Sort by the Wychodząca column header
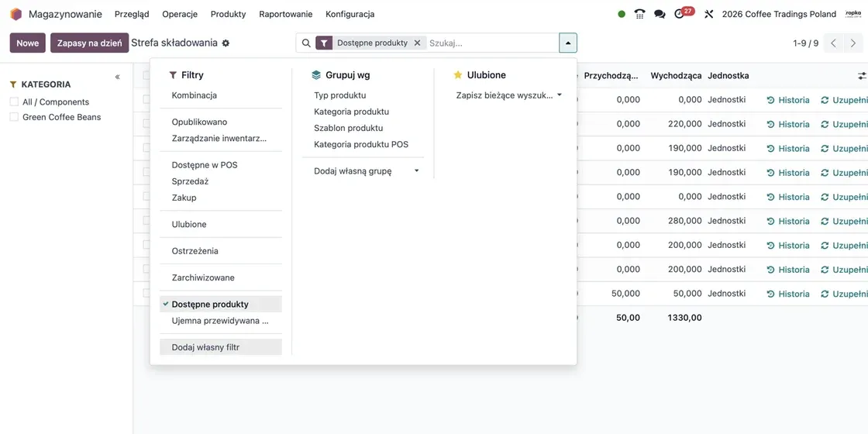Image resolution: width=868 pixels, height=434 pixels. coord(676,76)
